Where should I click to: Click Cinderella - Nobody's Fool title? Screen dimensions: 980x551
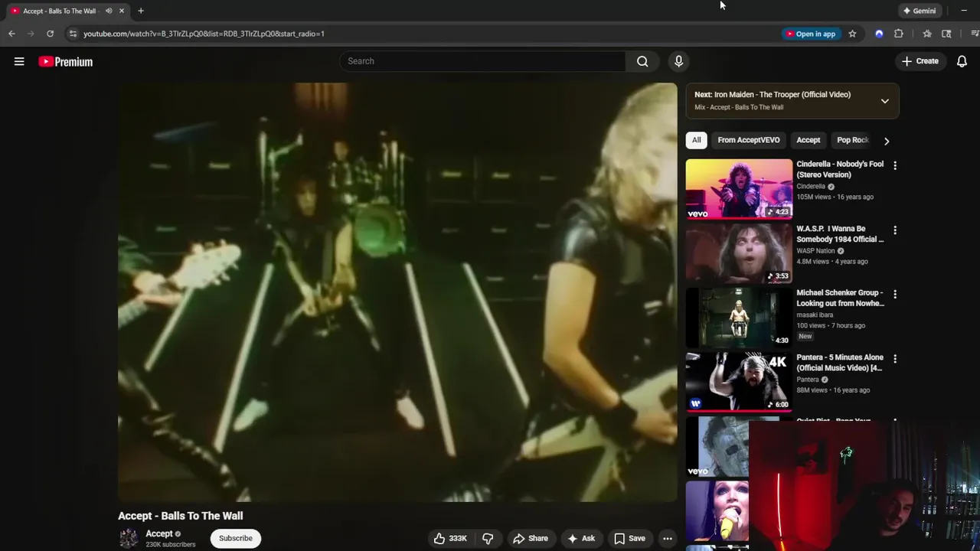(840, 169)
